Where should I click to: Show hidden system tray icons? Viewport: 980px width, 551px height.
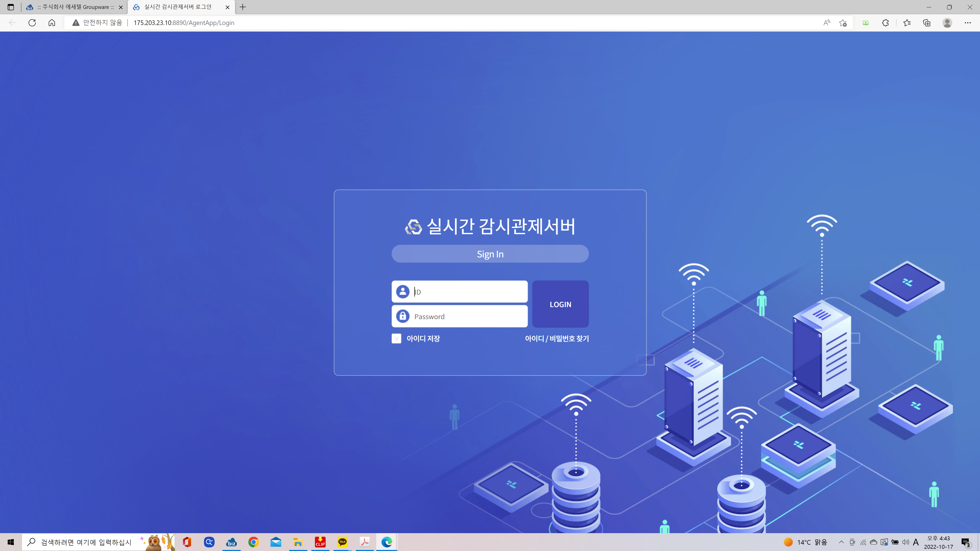[841, 542]
